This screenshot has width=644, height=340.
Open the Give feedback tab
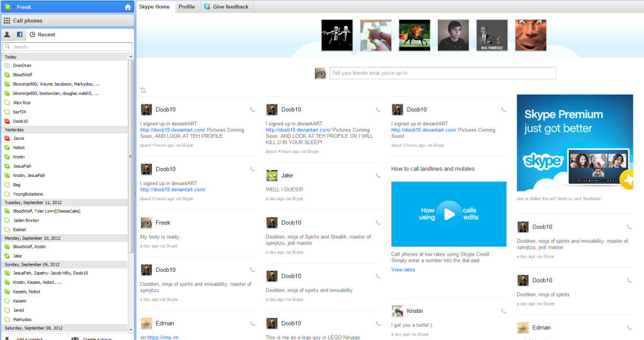click(x=227, y=7)
